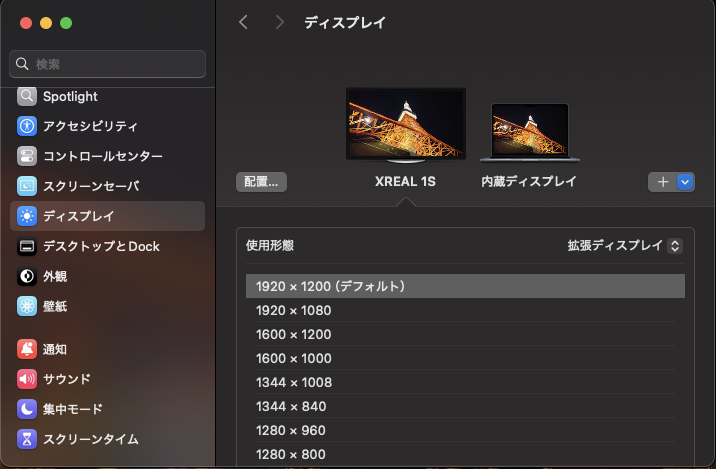
Task: Click the Spotlight icon in sidebar
Action: coord(27,97)
